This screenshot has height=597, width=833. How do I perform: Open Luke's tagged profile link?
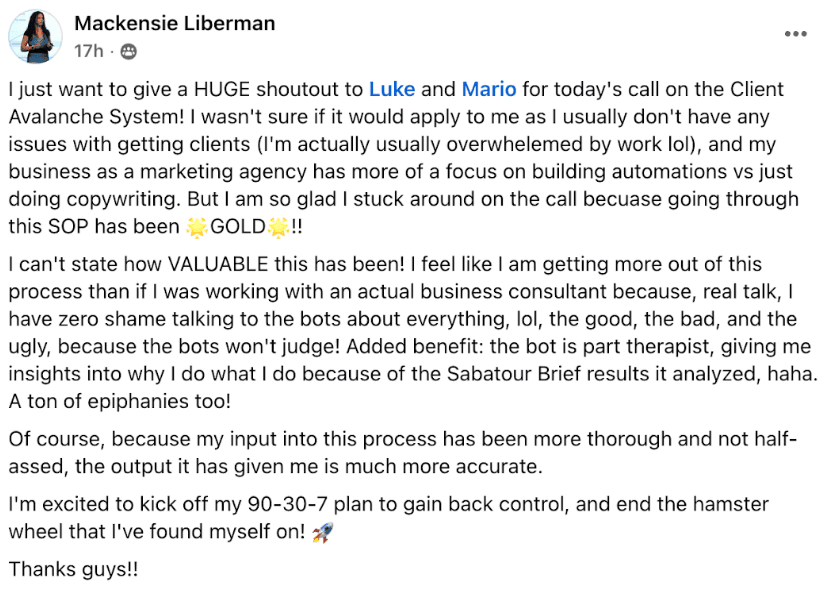[392, 89]
